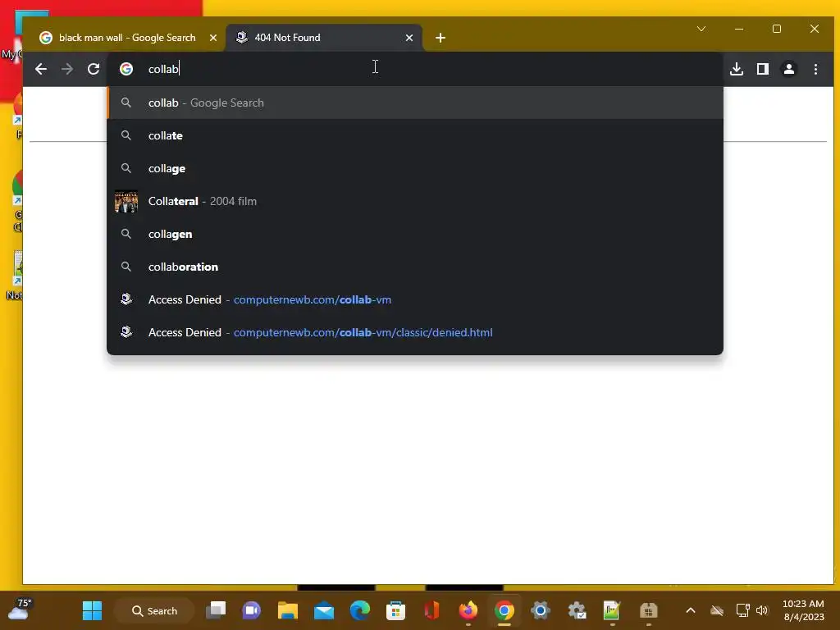Open the gear with checkmark taskbar icon
Image resolution: width=840 pixels, height=630 pixels.
[x=577, y=610]
